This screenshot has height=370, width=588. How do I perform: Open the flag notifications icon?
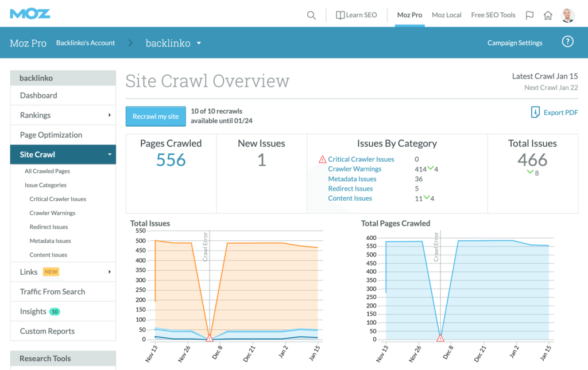(529, 15)
